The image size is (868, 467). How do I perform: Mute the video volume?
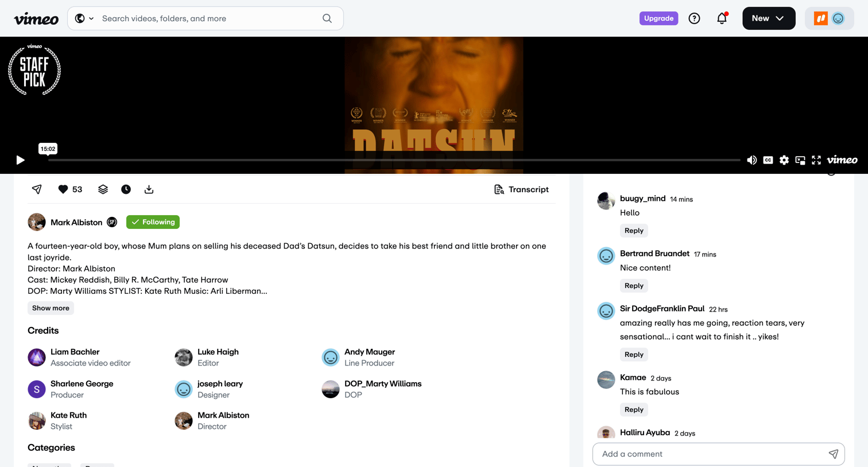point(751,160)
